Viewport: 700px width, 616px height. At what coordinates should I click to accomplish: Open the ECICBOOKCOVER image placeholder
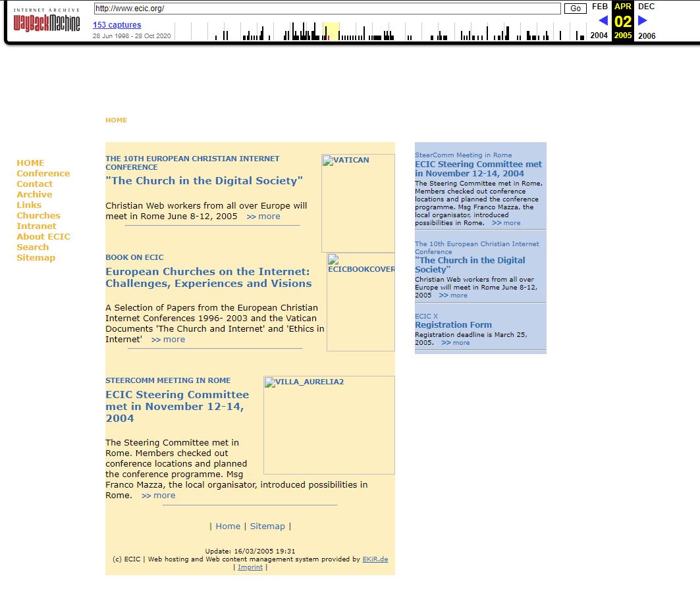[x=361, y=302]
